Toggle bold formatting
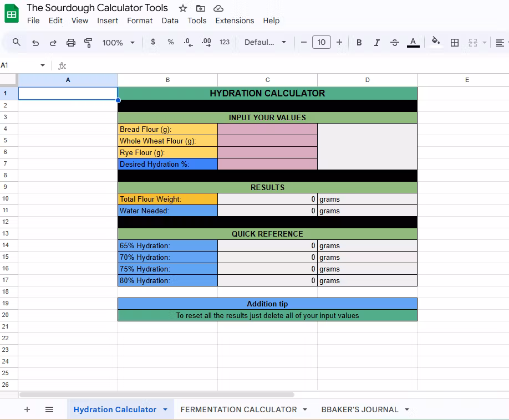 point(359,42)
